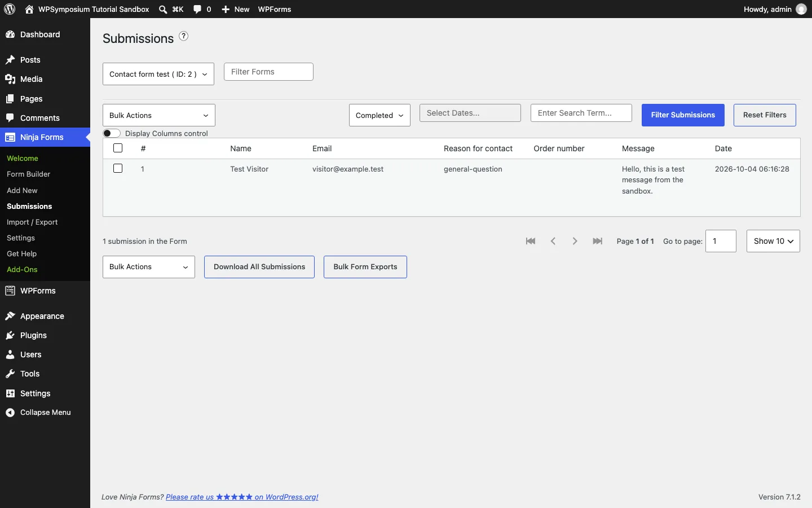Open the top Bulk Actions dropdown
Viewport: 812px width, 508px height.
pyautogui.click(x=159, y=115)
